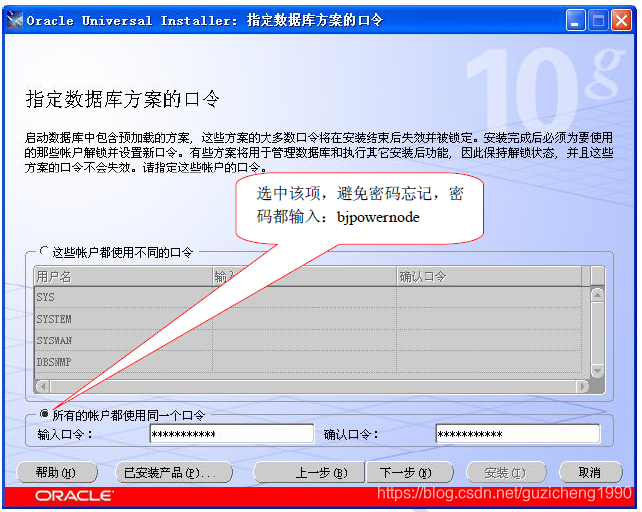The image size is (642, 512).
Task: Click the SYS user row
Action: [x=308, y=297]
